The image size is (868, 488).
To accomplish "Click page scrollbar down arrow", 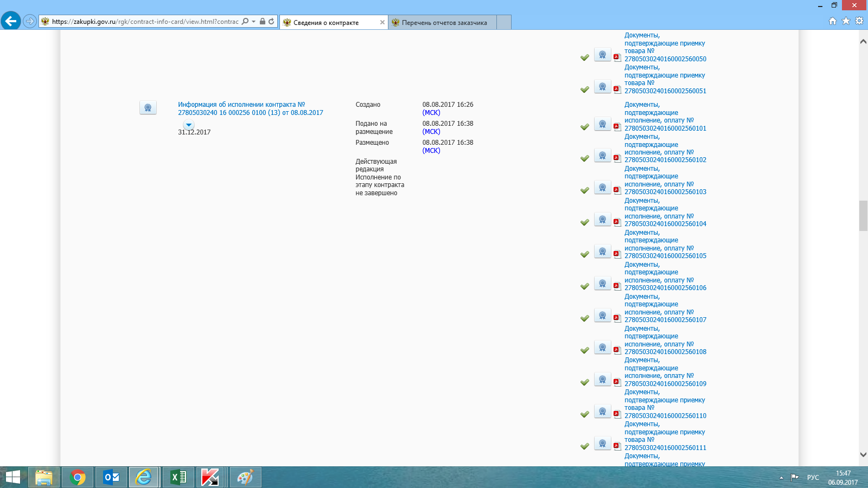I will pos(863,454).
